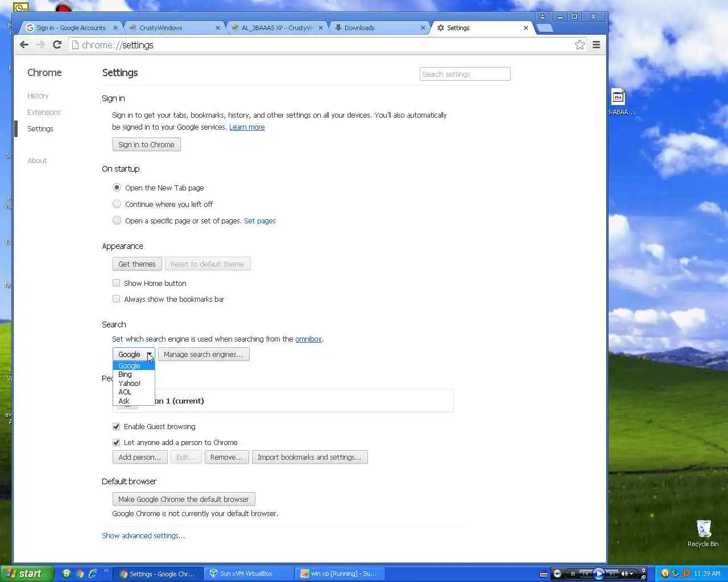
Task: Close the Sign in - Google Accounts tab
Action: [x=115, y=27]
